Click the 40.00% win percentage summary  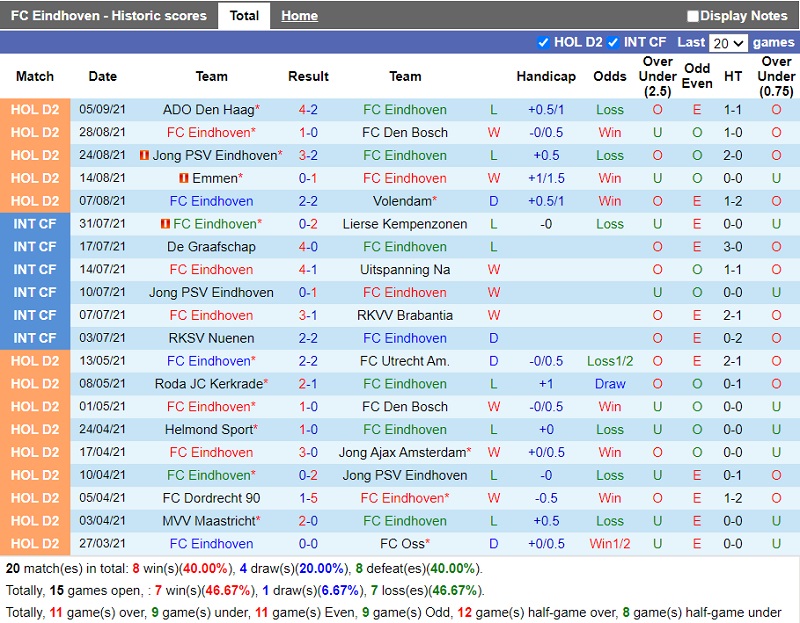(205, 568)
